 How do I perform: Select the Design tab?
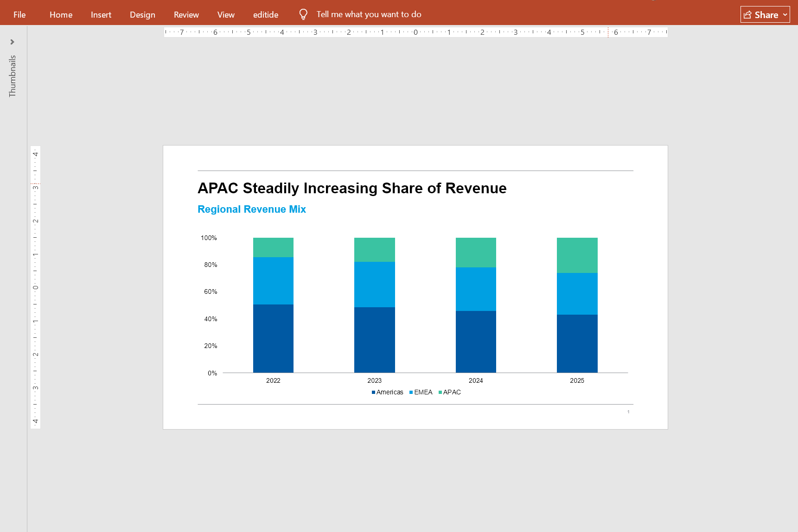(142, 14)
